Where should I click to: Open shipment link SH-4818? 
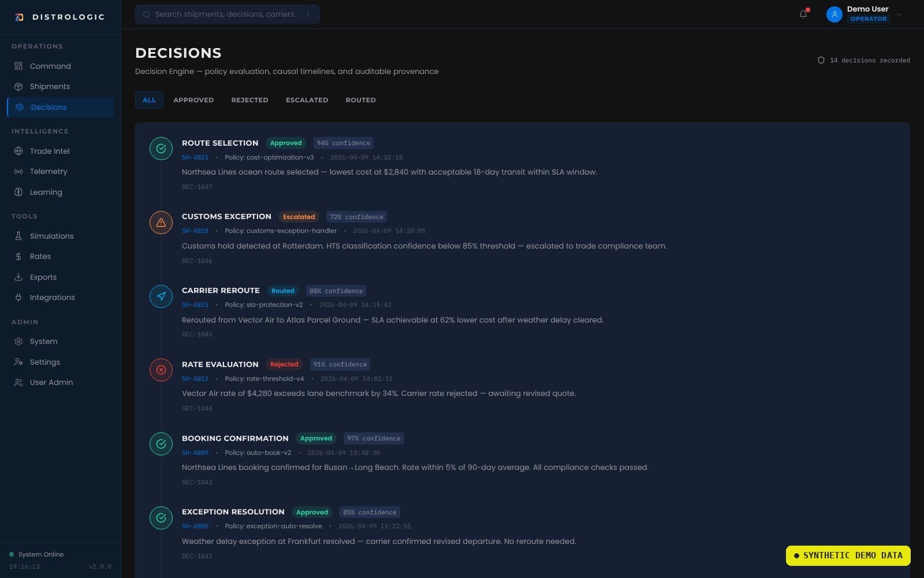(195, 231)
